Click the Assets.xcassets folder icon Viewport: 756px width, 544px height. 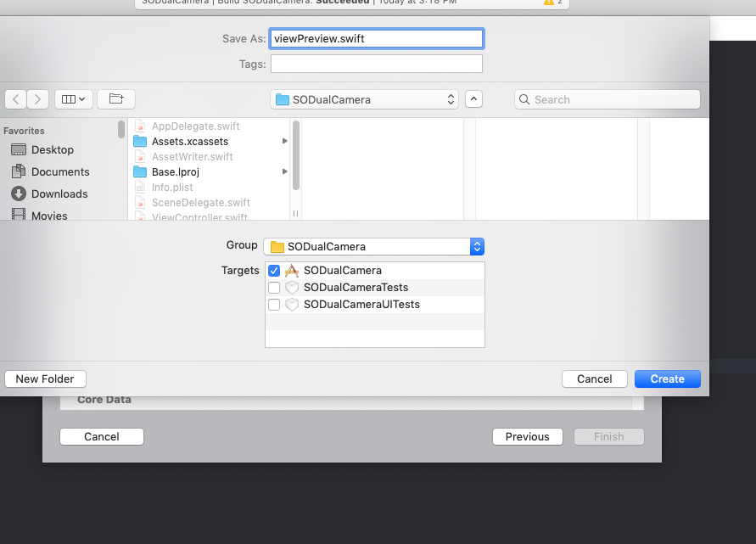pos(140,142)
